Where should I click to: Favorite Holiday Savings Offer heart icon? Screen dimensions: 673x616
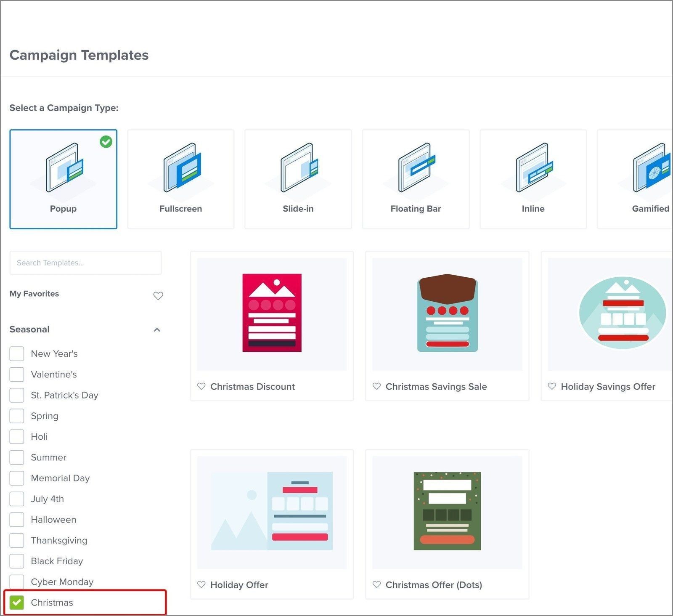552,386
